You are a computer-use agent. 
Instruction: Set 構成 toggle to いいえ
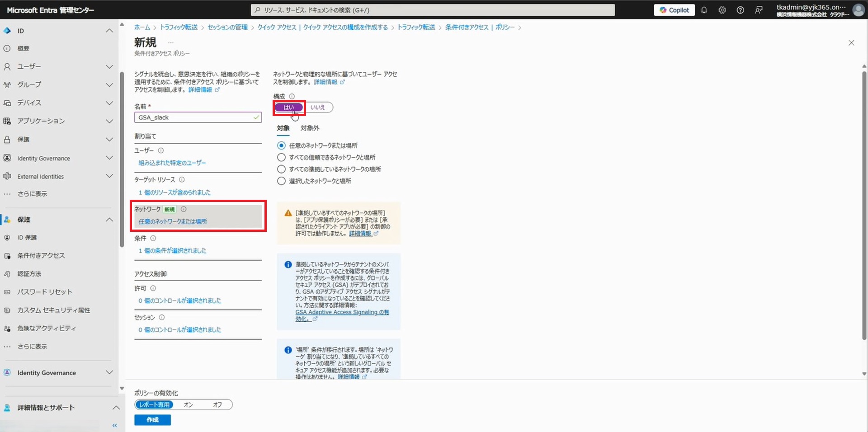pyautogui.click(x=318, y=108)
